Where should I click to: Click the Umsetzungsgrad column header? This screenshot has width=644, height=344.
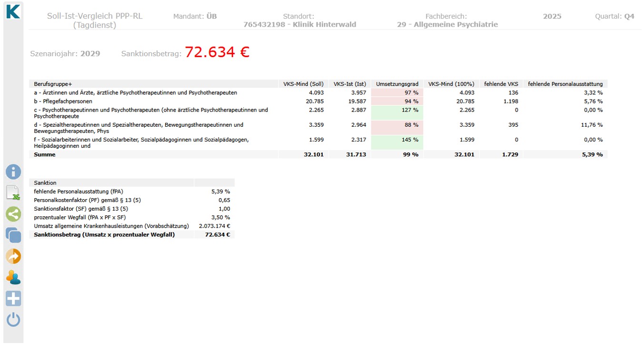tap(397, 84)
